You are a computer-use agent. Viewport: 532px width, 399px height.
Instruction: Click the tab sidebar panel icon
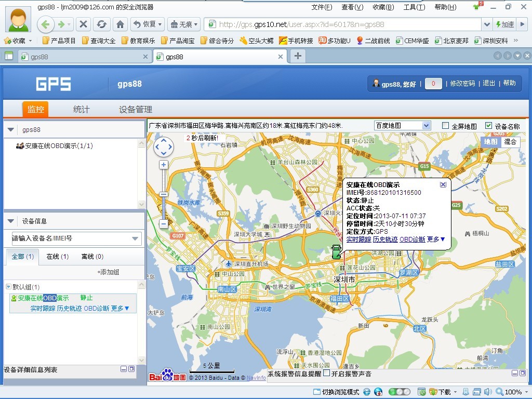pos(9,56)
